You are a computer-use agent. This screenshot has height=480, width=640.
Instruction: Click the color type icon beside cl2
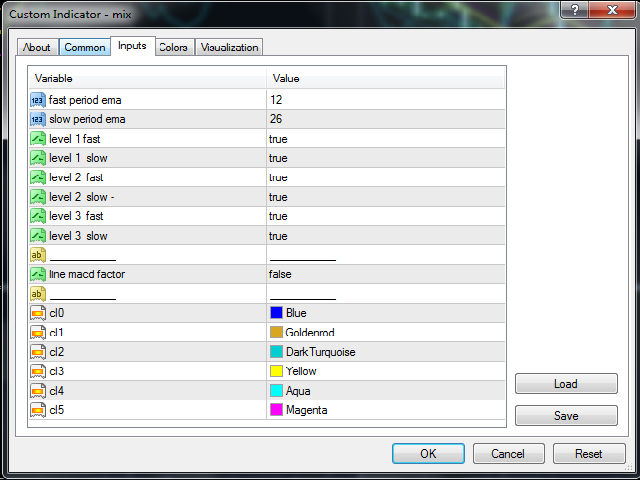pos(38,352)
